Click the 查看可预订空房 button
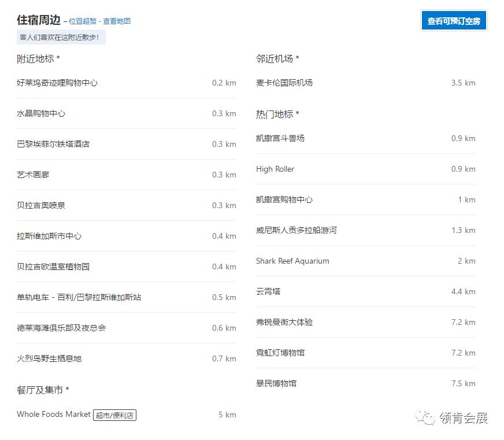The width and height of the screenshot is (504, 440). [x=454, y=21]
